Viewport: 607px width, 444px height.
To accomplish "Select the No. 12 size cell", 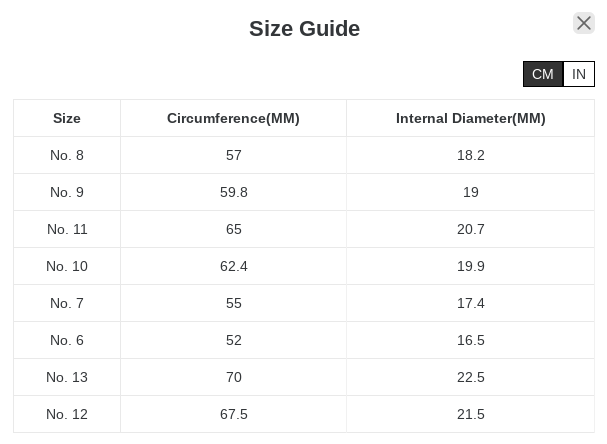I will click(67, 414).
